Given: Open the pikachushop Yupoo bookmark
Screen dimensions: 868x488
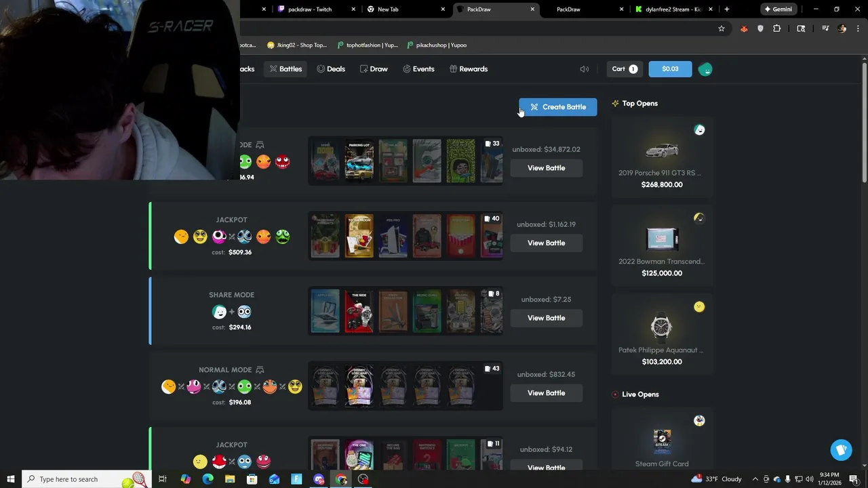Looking at the screenshot, I should [x=437, y=45].
